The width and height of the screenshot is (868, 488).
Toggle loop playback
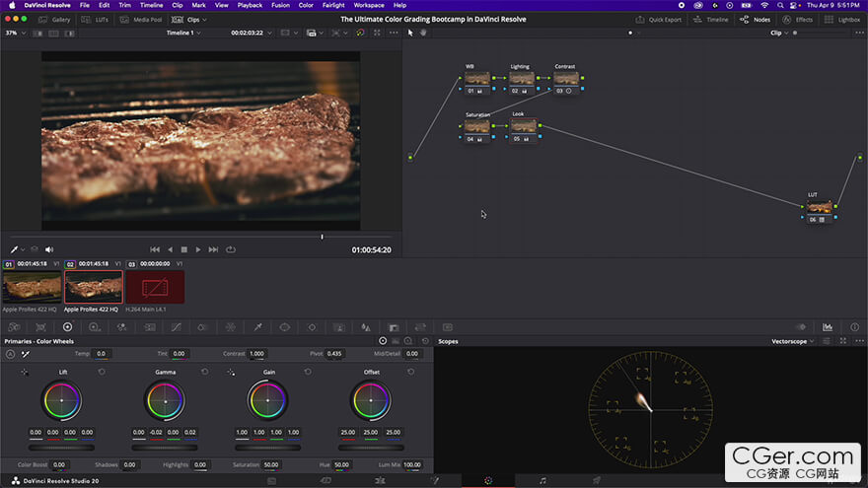click(231, 249)
